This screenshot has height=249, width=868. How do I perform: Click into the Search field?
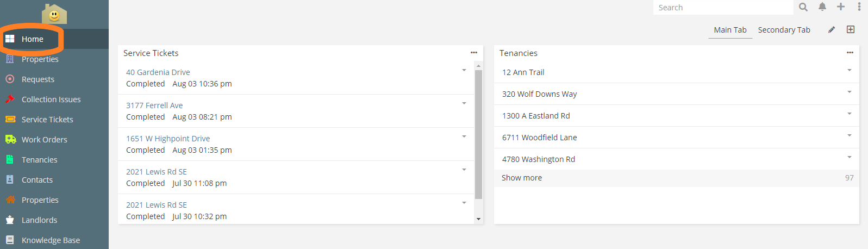(723, 8)
